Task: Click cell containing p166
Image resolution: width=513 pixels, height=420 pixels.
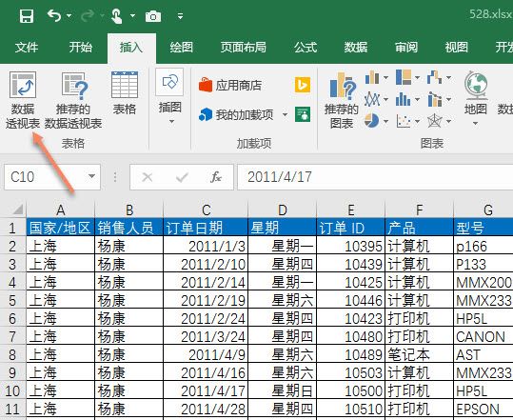Action: pos(483,246)
